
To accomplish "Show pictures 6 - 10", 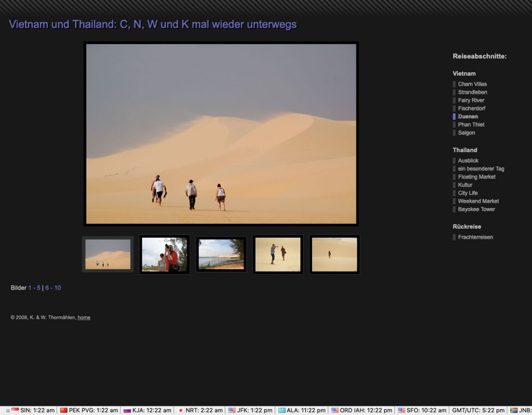I will click(x=53, y=288).
